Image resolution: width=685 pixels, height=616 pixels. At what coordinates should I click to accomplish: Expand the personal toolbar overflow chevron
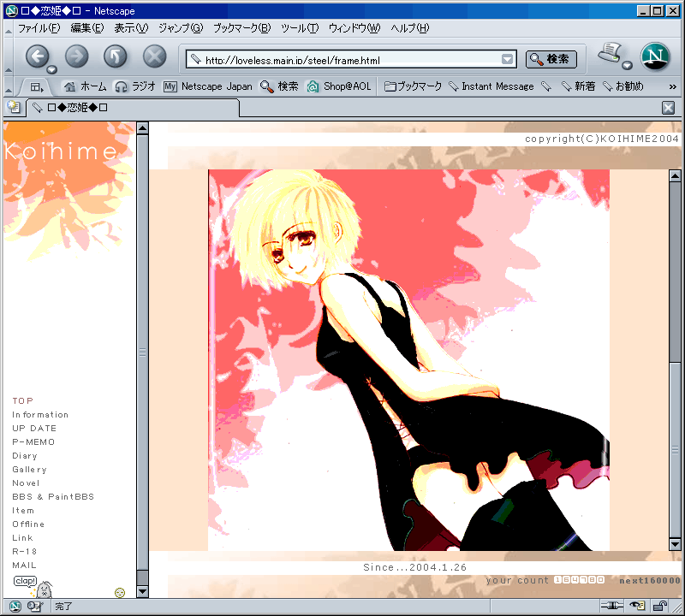673,87
